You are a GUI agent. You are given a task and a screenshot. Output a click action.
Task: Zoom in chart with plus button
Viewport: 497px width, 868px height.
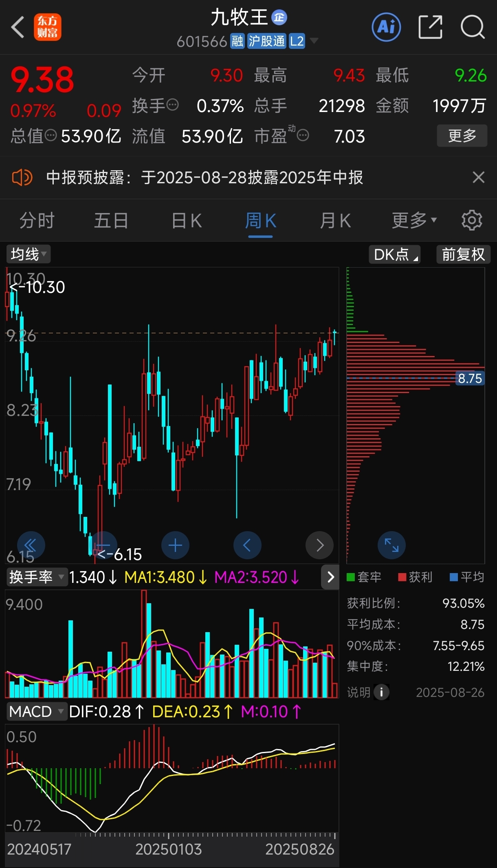tap(175, 545)
